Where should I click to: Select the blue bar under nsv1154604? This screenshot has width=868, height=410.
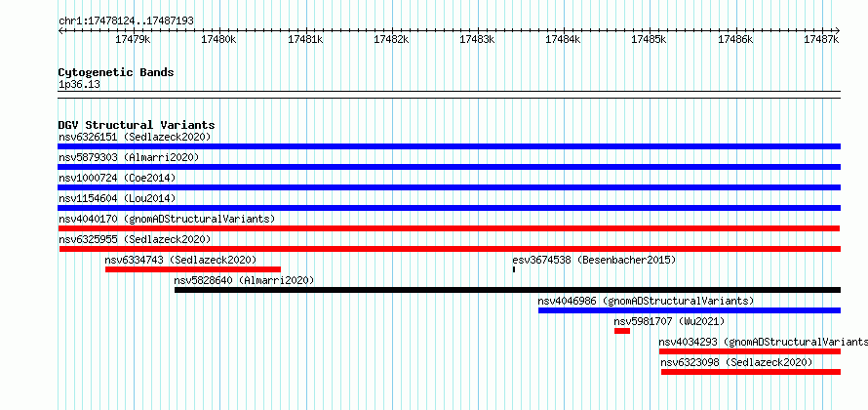tap(449, 208)
